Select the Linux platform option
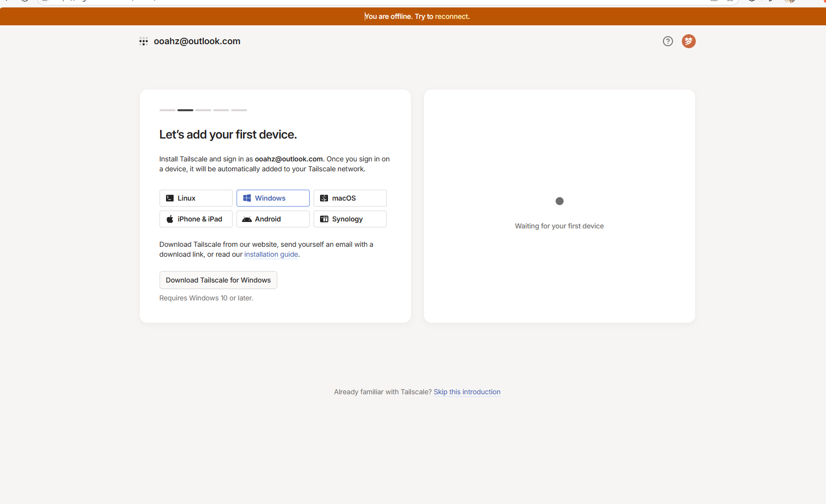Viewport: 826px width, 504px height. pos(196,198)
